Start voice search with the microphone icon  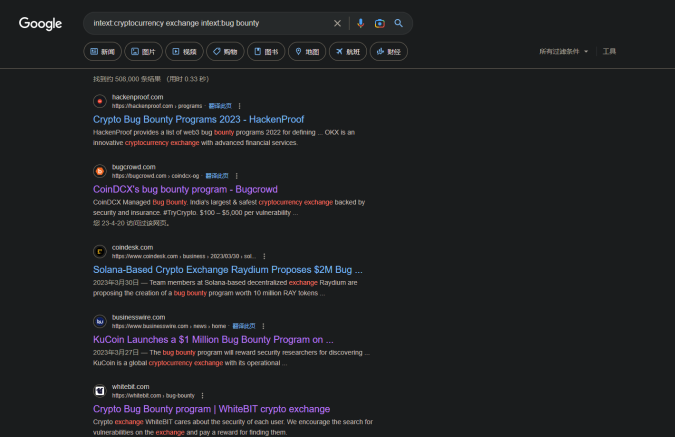pos(361,23)
